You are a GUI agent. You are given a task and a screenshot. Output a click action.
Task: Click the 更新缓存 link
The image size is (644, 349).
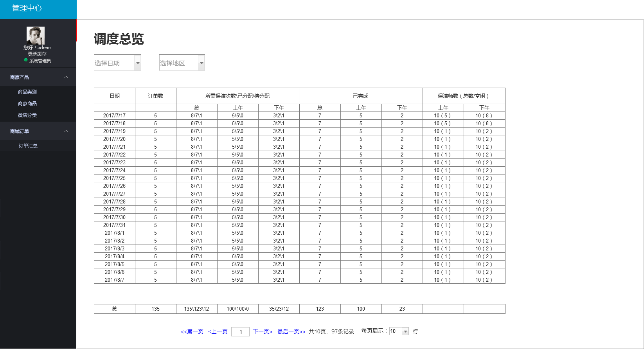pyautogui.click(x=37, y=54)
